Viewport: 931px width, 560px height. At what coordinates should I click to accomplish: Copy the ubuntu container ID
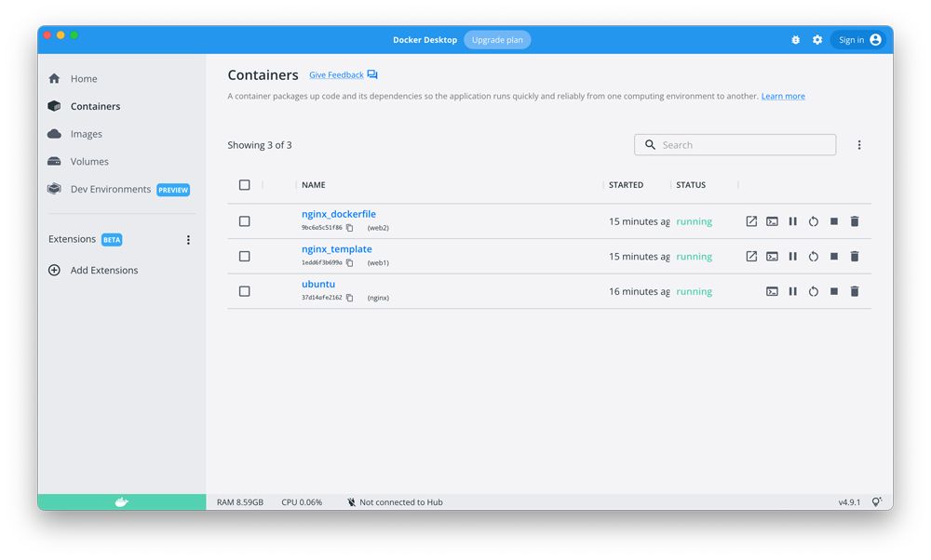pyautogui.click(x=350, y=298)
